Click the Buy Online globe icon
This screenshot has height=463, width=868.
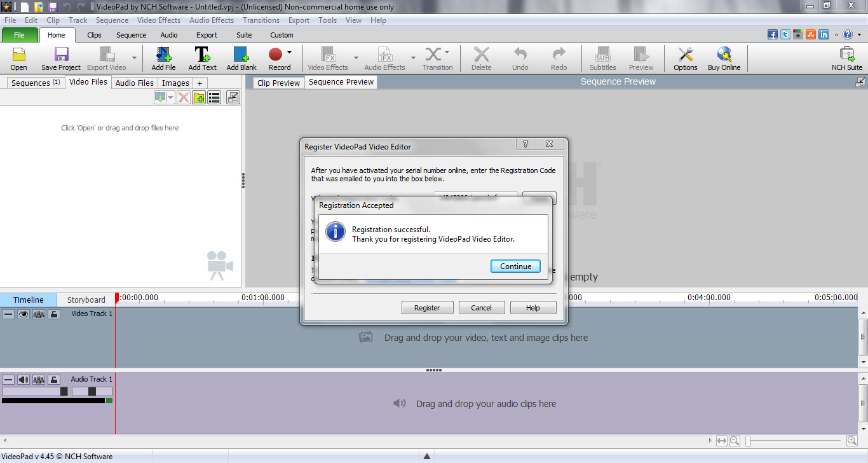tap(724, 55)
